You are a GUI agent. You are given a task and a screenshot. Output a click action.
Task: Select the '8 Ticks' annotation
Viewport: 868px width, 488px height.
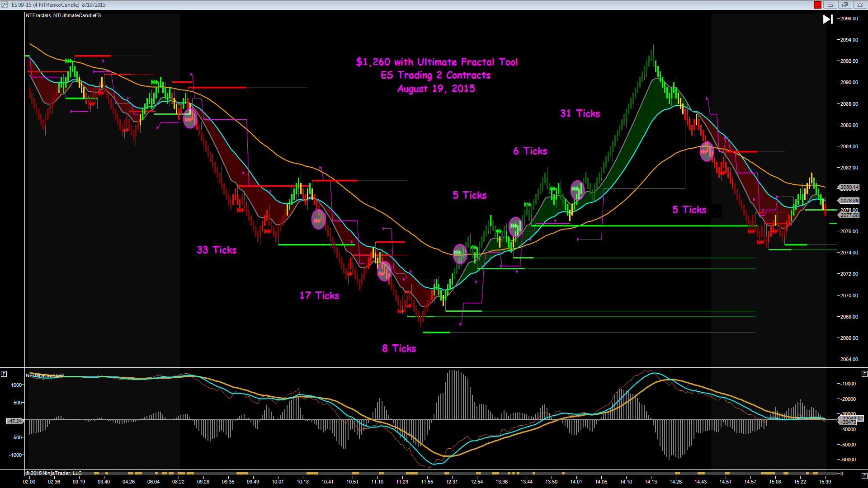coord(399,348)
